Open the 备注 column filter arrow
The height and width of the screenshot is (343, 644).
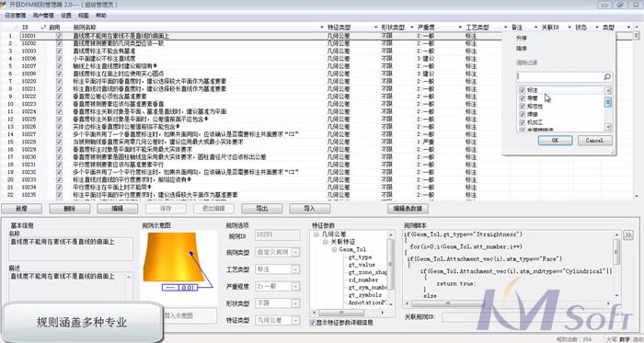pyautogui.click(x=535, y=27)
